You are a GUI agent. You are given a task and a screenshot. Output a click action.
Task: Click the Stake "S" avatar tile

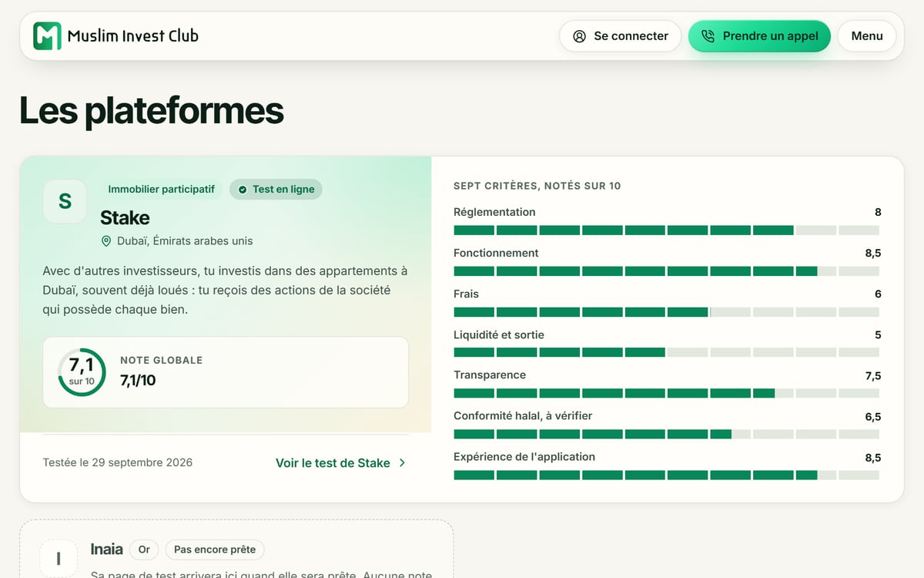pyautogui.click(x=65, y=201)
